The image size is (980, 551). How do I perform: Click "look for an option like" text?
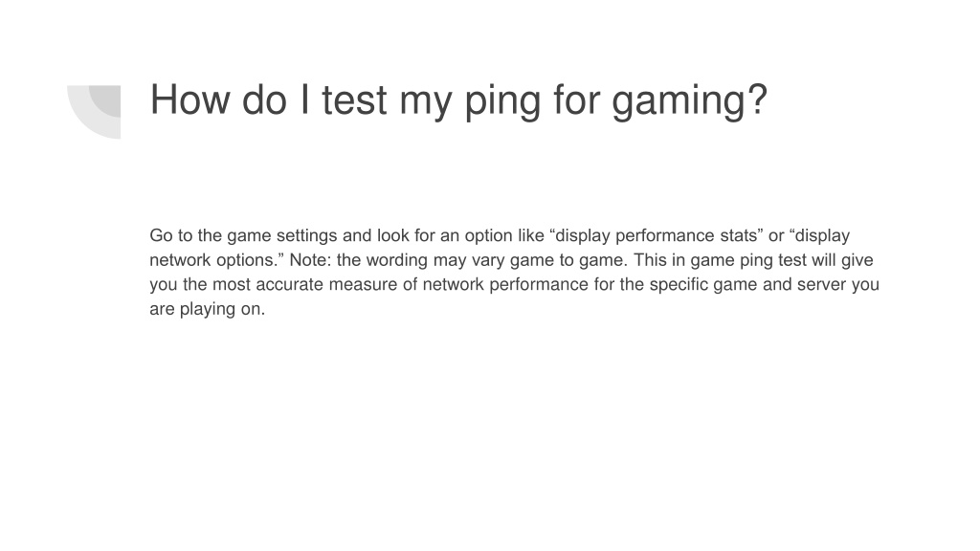point(461,235)
